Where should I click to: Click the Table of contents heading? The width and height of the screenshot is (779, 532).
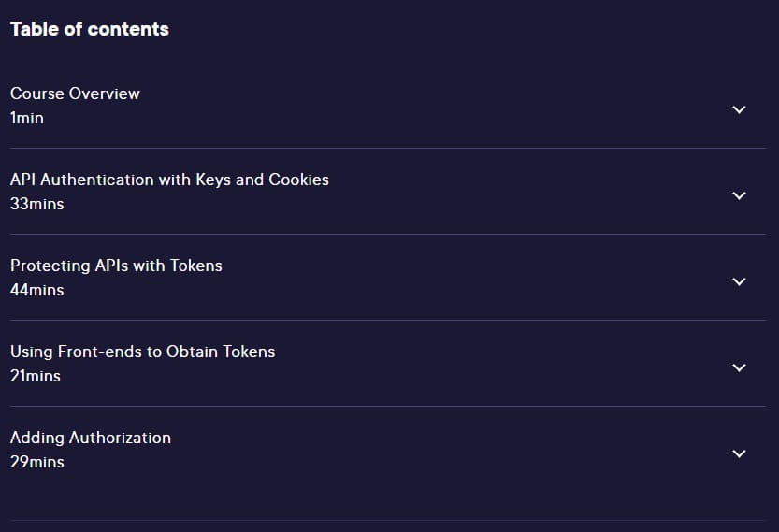click(x=90, y=29)
